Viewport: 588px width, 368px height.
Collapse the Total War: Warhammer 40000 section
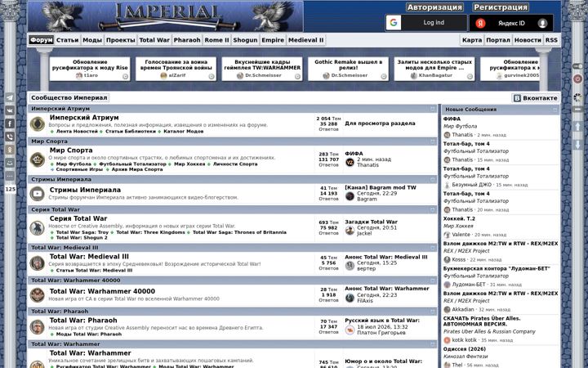(x=433, y=280)
